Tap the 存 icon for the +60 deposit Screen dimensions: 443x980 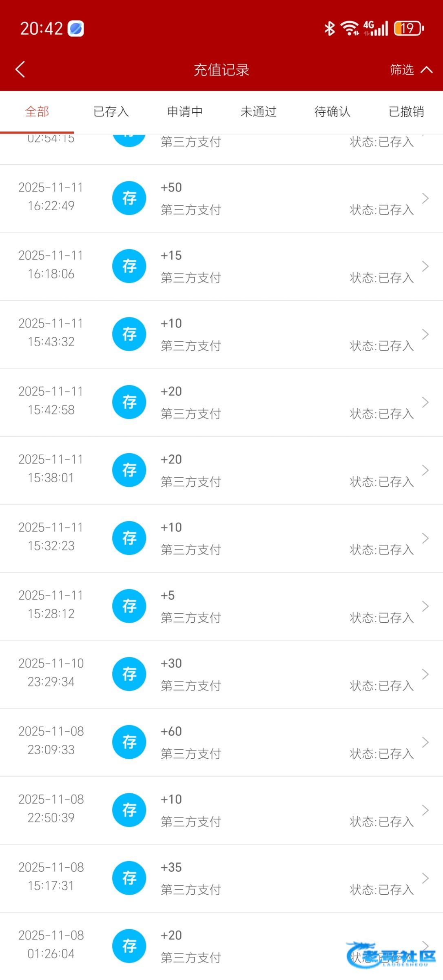(x=129, y=742)
